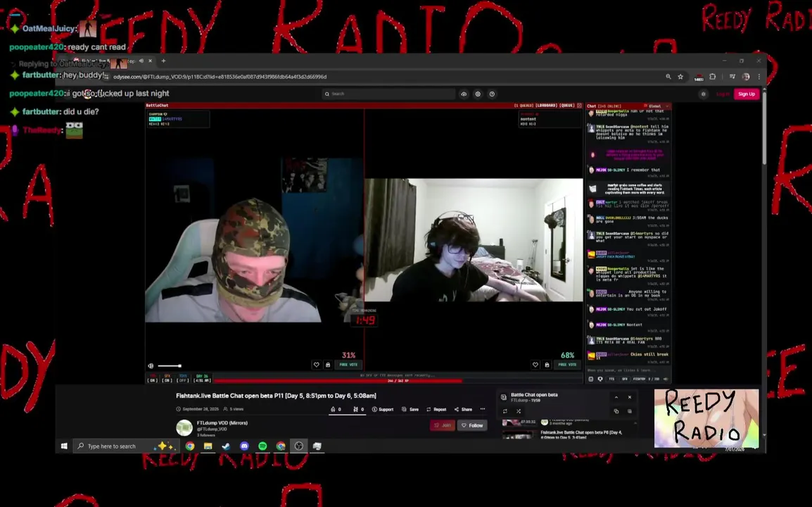Bookmark this page with the star icon
Screen dimensions: 812x507
coord(680,77)
